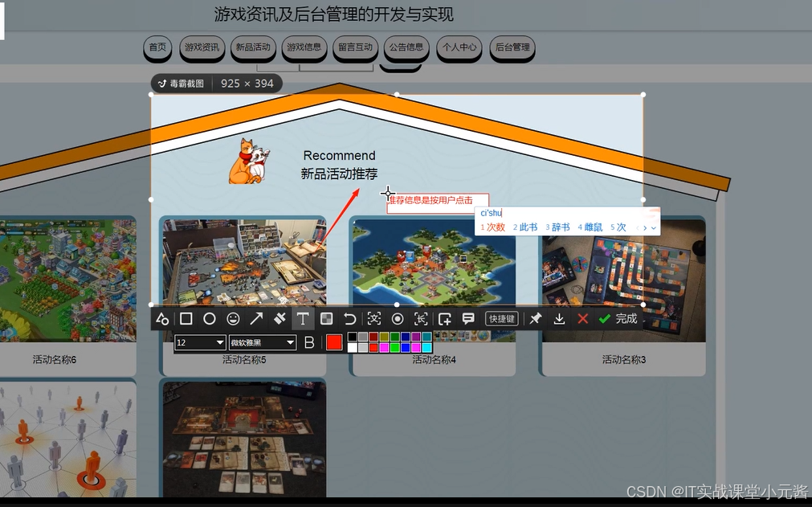Select the rectangle drawing tool
Image resolution: width=812 pixels, height=507 pixels.
coord(186,319)
